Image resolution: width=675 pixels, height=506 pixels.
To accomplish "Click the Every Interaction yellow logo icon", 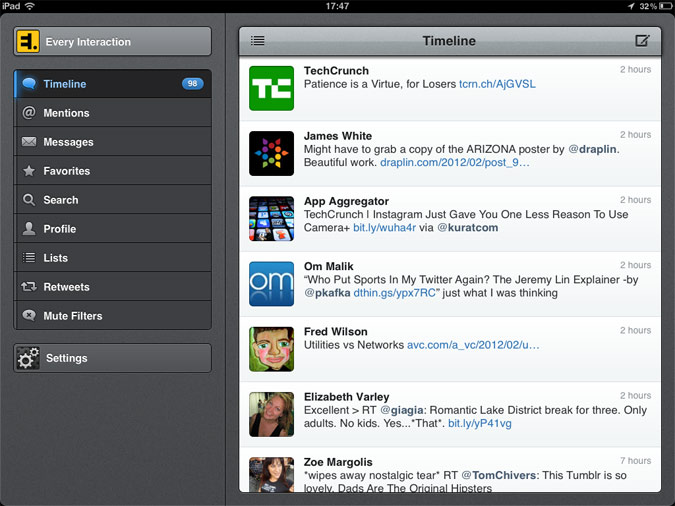I will (28, 41).
